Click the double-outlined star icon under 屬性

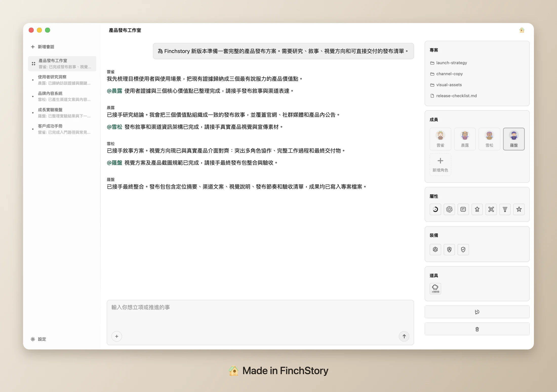click(x=519, y=209)
